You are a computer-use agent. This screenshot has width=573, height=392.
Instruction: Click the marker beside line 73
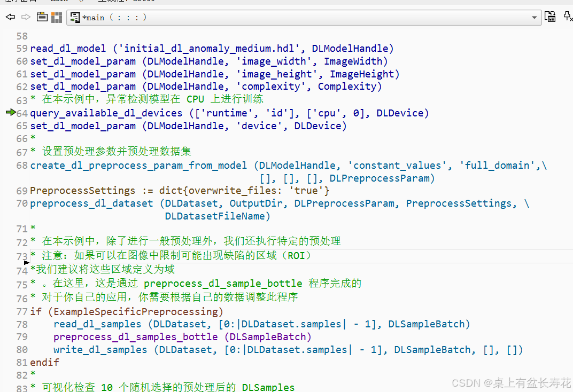(x=26, y=262)
